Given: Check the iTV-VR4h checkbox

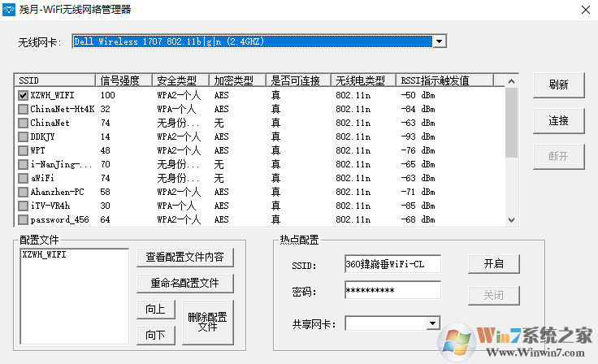Looking at the screenshot, I should pos(23,206).
